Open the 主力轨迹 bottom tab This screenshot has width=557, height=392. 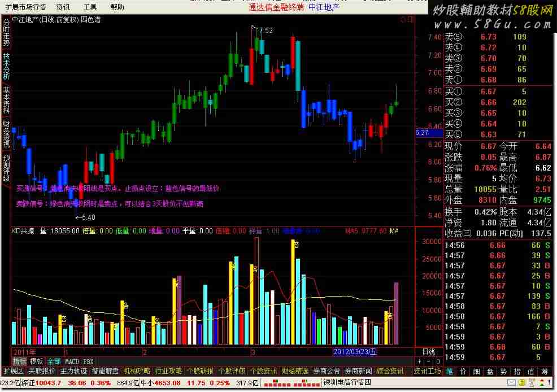click(x=73, y=371)
